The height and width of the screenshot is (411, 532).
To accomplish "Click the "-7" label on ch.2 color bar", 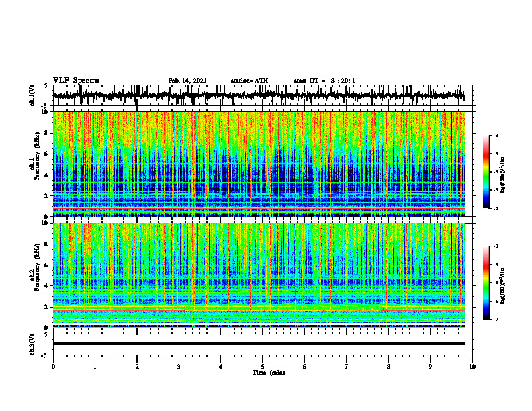I will click(x=496, y=319).
